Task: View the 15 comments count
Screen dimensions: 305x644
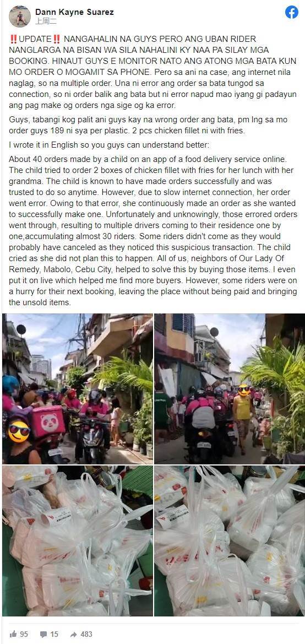Action: click(x=54, y=634)
